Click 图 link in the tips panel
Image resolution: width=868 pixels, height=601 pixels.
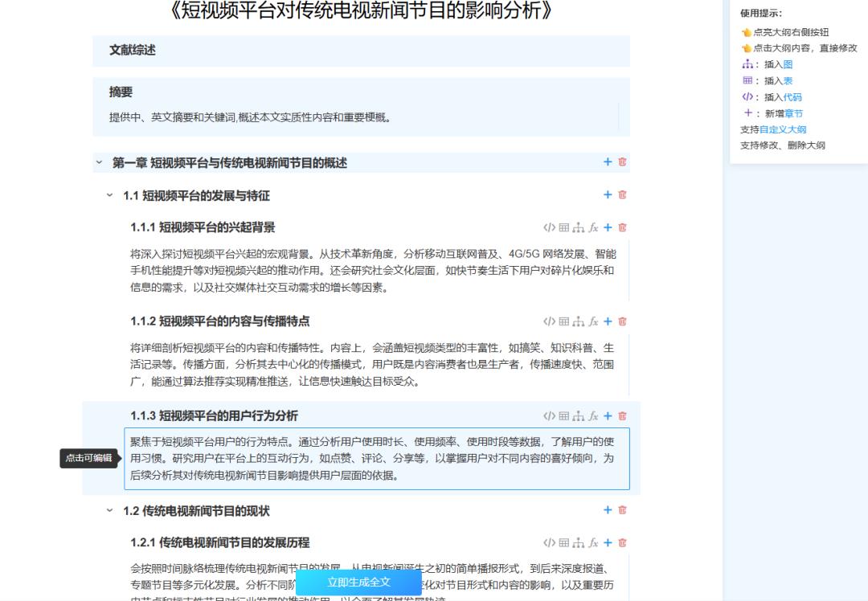[788, 65]
